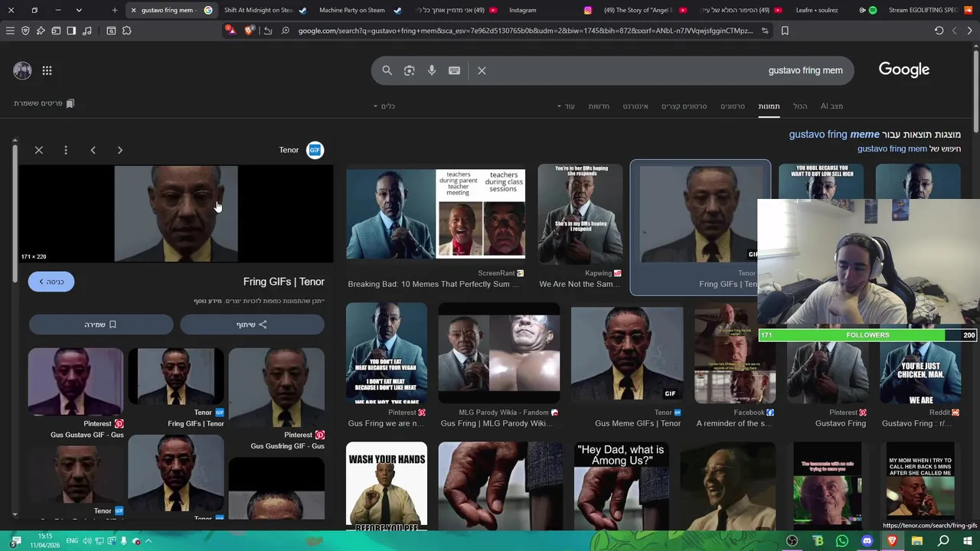The height and width of the screenshot is (551, 980).
Task: Open the extensions puzzle icon
Action: (126, 31)
